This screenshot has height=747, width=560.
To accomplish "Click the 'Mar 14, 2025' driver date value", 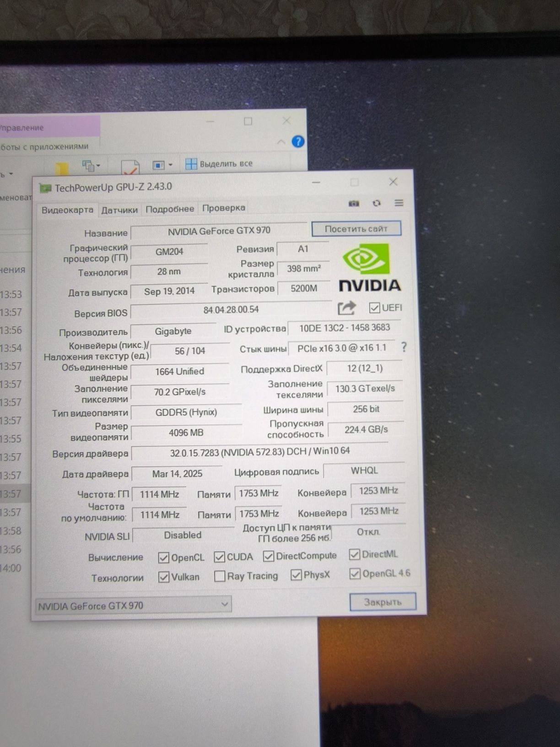I will pos(177,474).
